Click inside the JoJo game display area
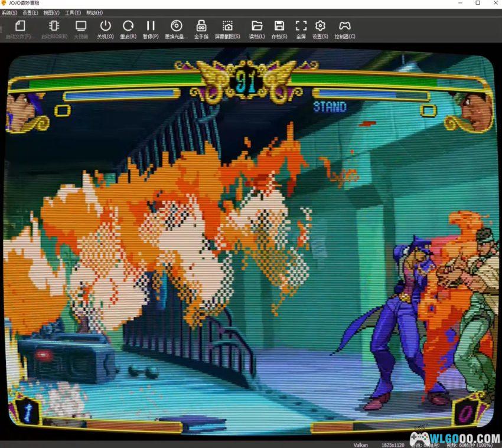 [x=251, y=241]
